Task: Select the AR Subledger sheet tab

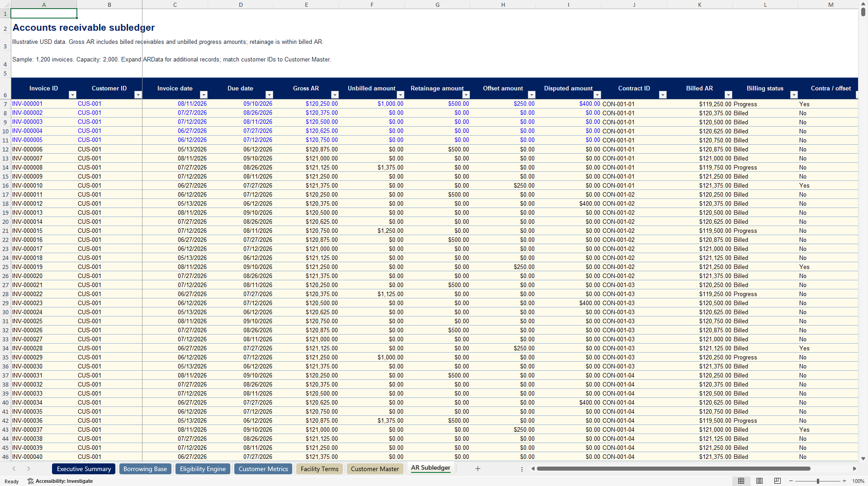Action: (x=431, y=468)
